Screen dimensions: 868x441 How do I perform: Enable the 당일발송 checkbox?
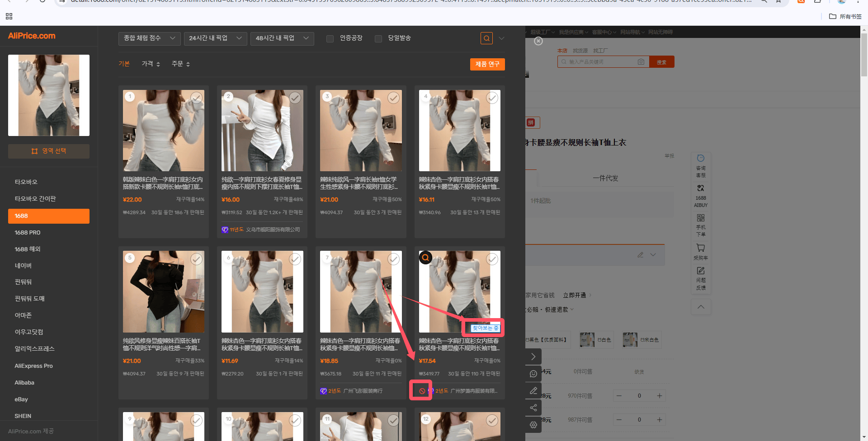pyautogui.click(x=378, y=38)
